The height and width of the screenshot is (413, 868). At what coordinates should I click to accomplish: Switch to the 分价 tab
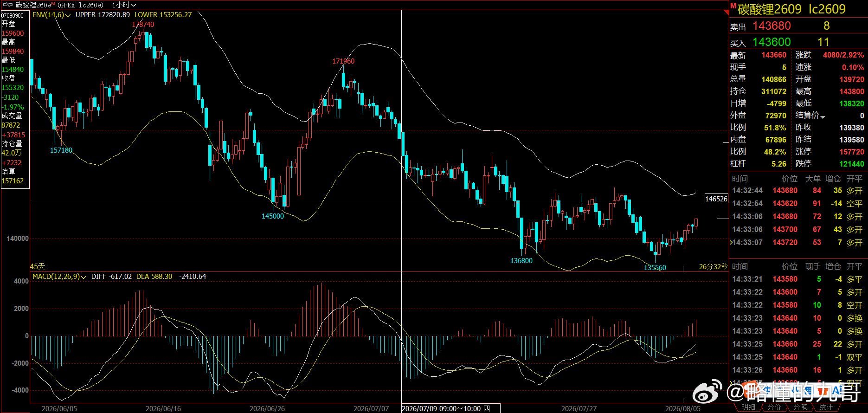tap(774, 407)
